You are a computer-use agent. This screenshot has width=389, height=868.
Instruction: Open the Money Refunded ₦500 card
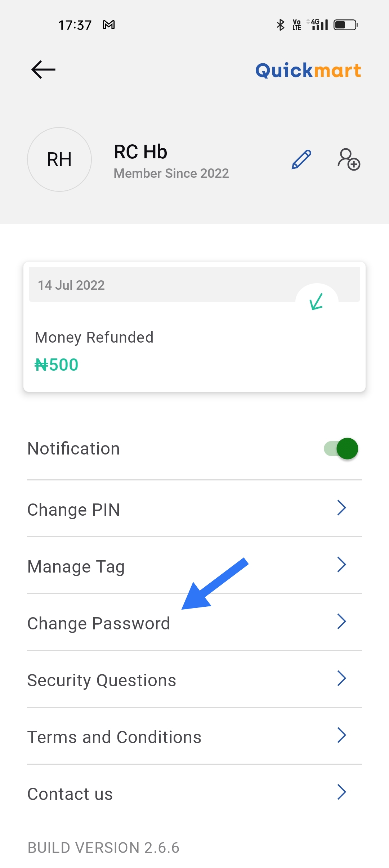point(194,345)
